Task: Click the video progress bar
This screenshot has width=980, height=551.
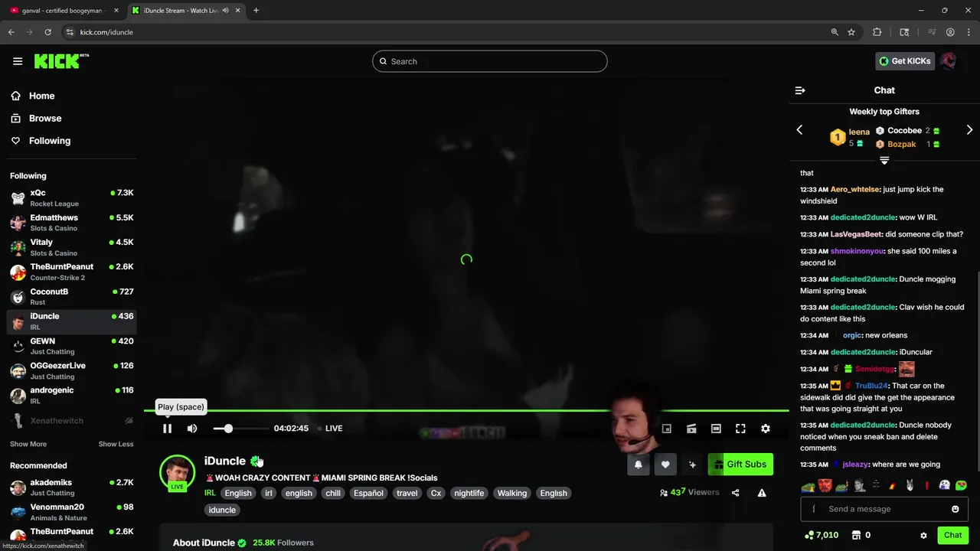Action: tap(466, 411)
